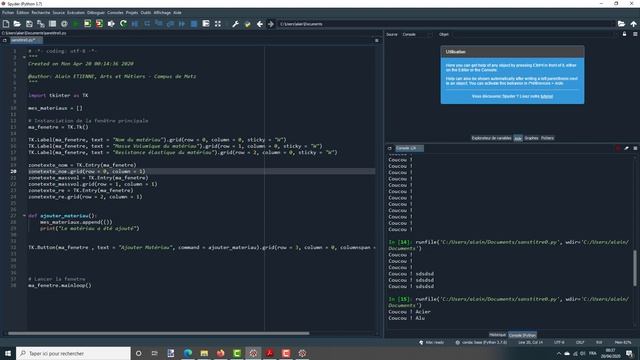The height and width of the screenshot is (360, 640).
Task: Create a new file with toolbar icon
Action: pyautogui.click(x=6, y=24)
